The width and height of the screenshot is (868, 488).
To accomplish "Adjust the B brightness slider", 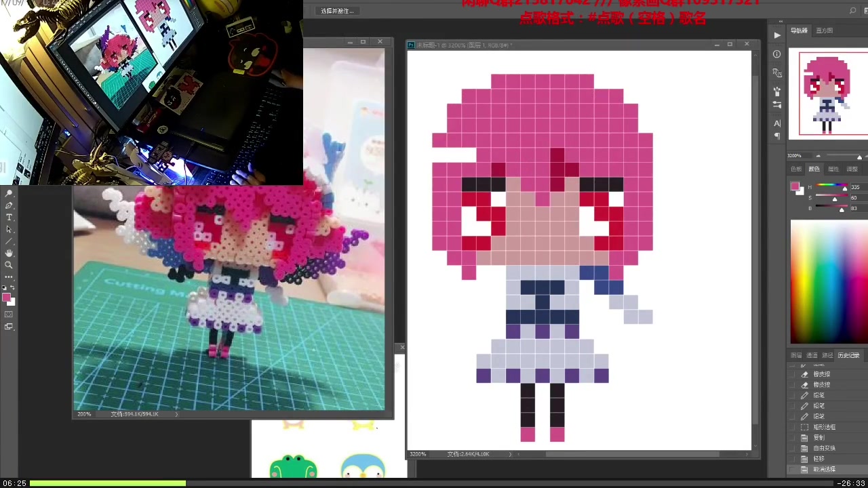I will (x=831, y=208).
